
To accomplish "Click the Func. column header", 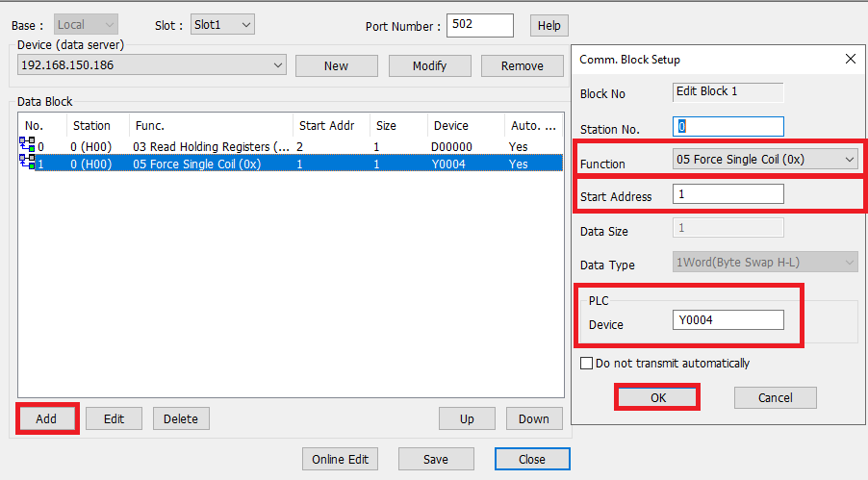I will pos(211,126).
